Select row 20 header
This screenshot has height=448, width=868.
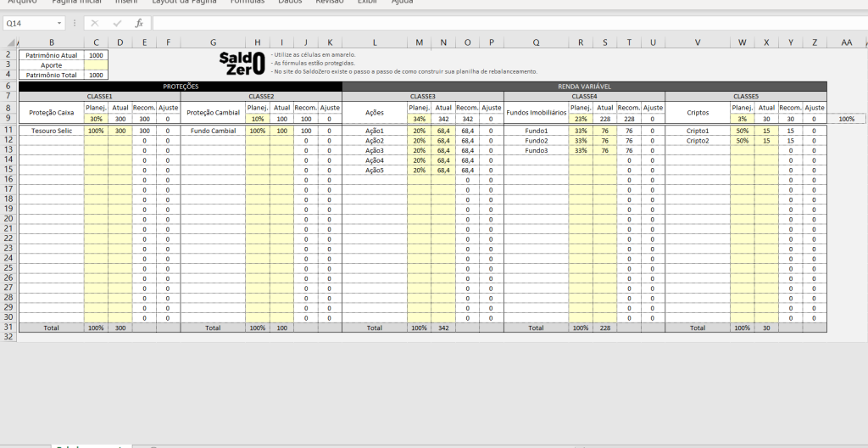8,219
